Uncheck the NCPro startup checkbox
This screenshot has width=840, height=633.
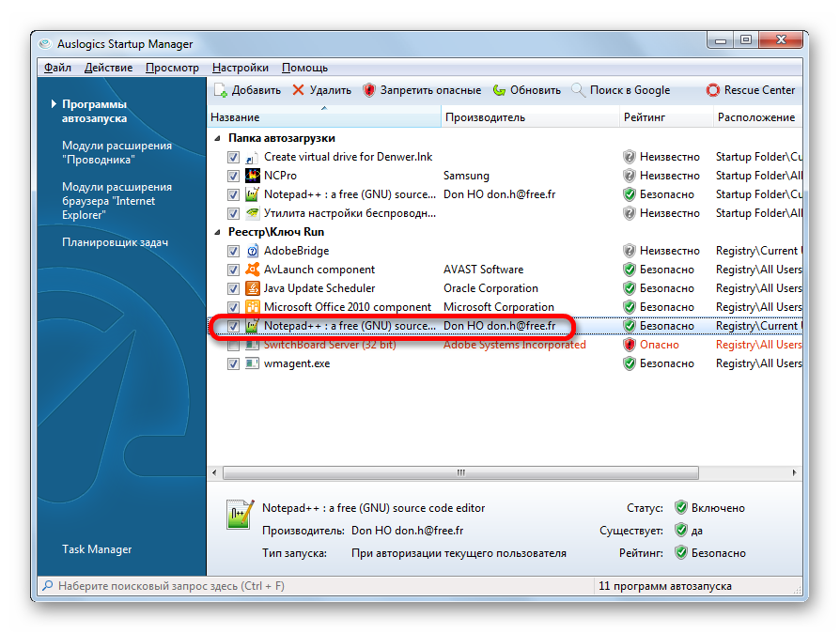pos(233,177)
